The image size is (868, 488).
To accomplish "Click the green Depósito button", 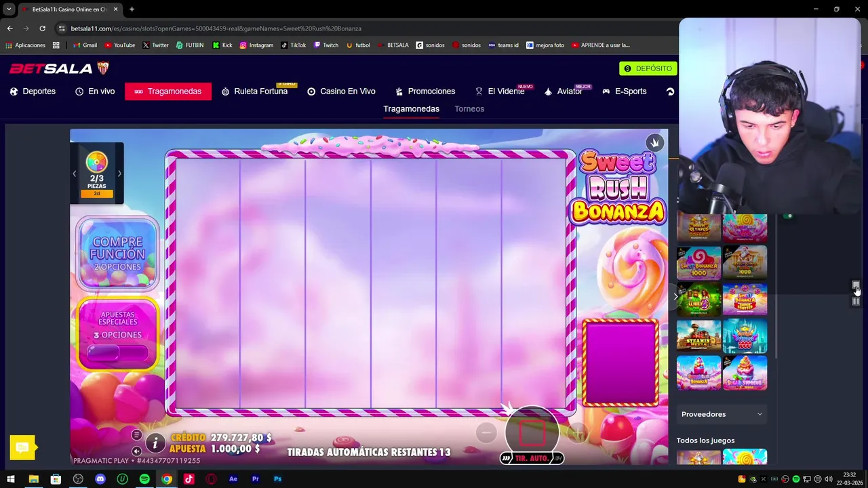I will pyautogui.click(x=648, y=68).
